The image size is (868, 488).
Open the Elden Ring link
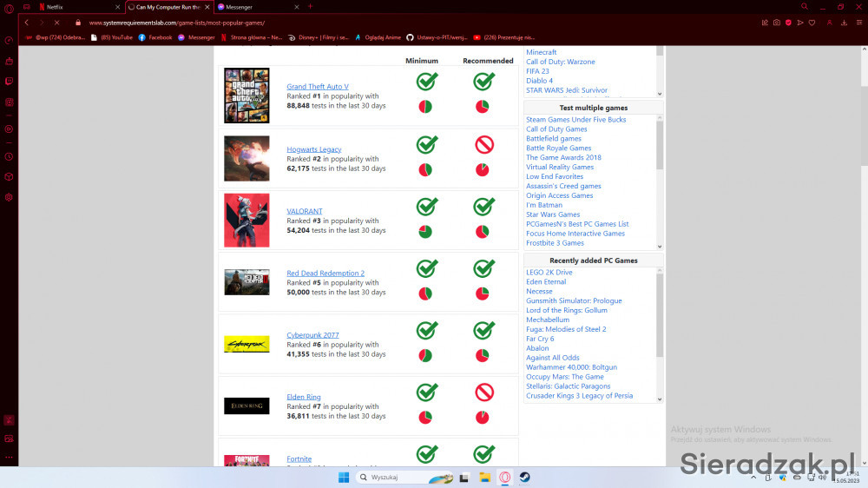pos(303,397)
